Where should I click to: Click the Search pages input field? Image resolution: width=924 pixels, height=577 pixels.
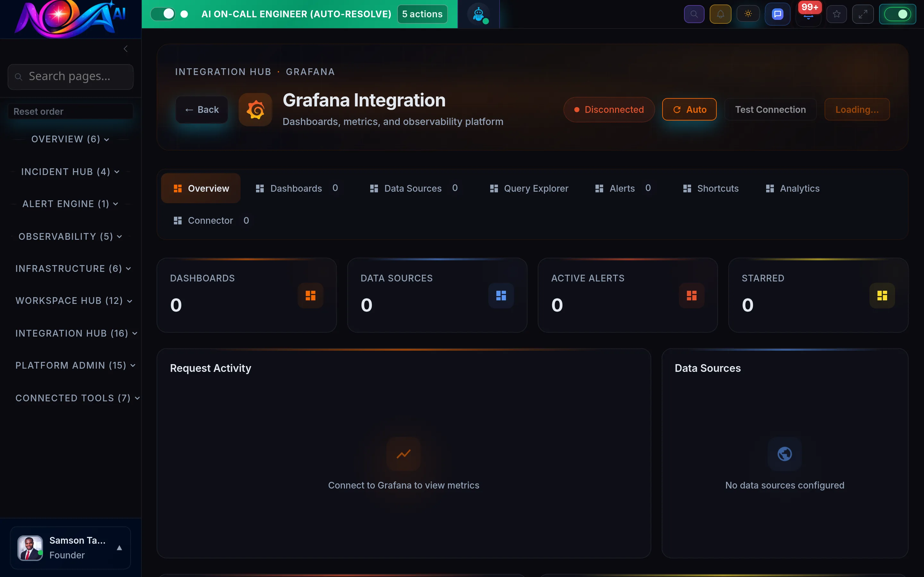click(70, 76)
